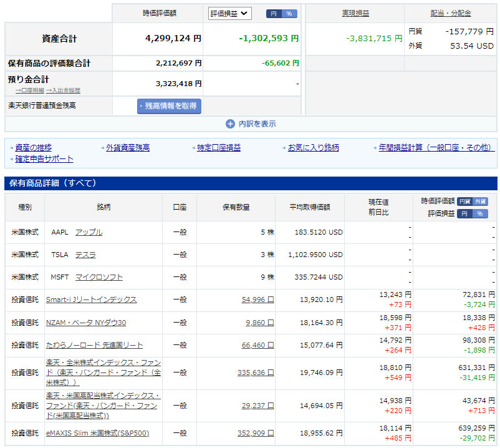Viewport: 500px width, 448px height.
Task: Click the 確定申告サポート link
Action: pos(44,159)
